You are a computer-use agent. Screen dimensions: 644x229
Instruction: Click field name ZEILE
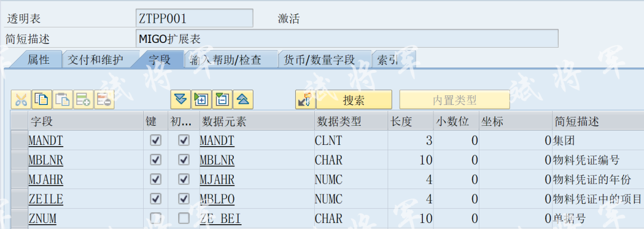[x=45, y=199]
